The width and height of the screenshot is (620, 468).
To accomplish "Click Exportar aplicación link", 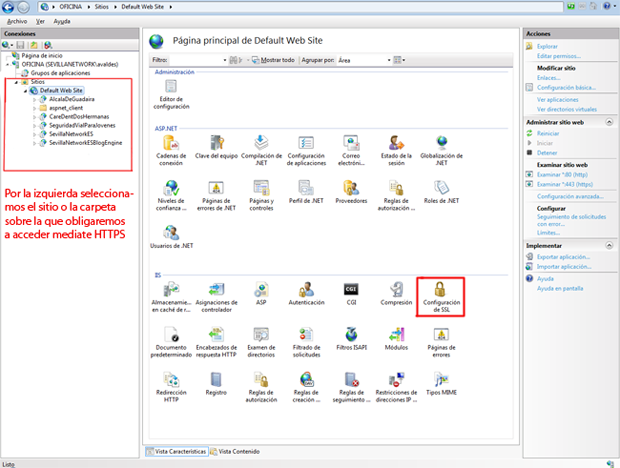I will point(563,257).
